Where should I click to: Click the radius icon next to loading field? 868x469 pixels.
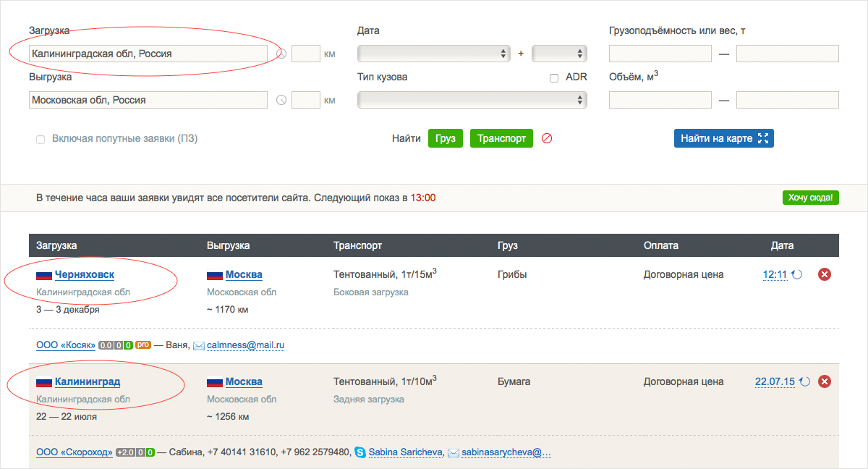point(282,54)
